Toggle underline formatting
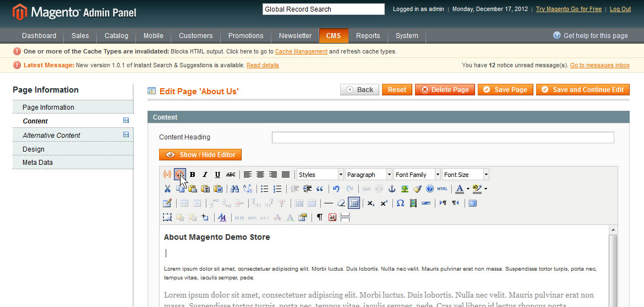 [x=217, y=175]
